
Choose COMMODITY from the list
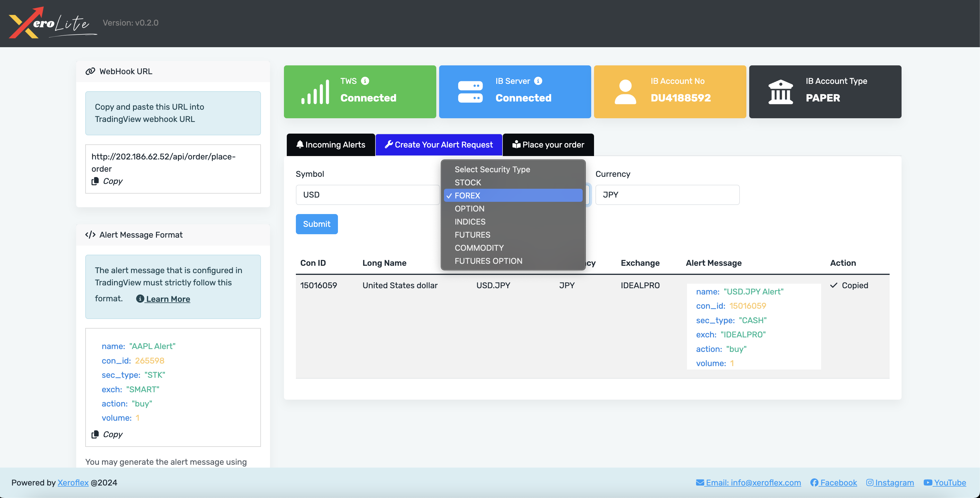click(479, 248)
